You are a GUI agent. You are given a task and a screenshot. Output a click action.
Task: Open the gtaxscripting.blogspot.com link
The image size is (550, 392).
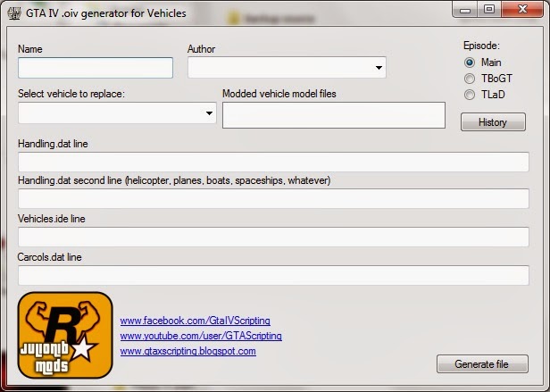[x=188, y=351]
